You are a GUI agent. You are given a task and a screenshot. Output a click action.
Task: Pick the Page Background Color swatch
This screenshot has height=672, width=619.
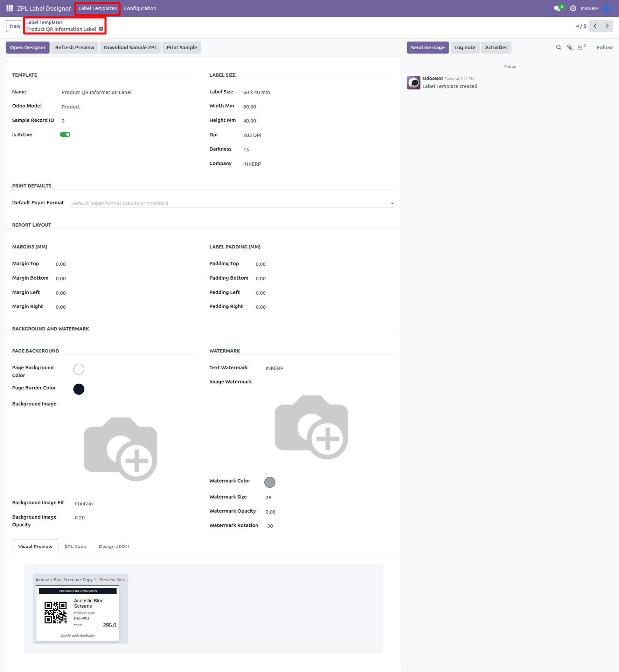(79, 369)
